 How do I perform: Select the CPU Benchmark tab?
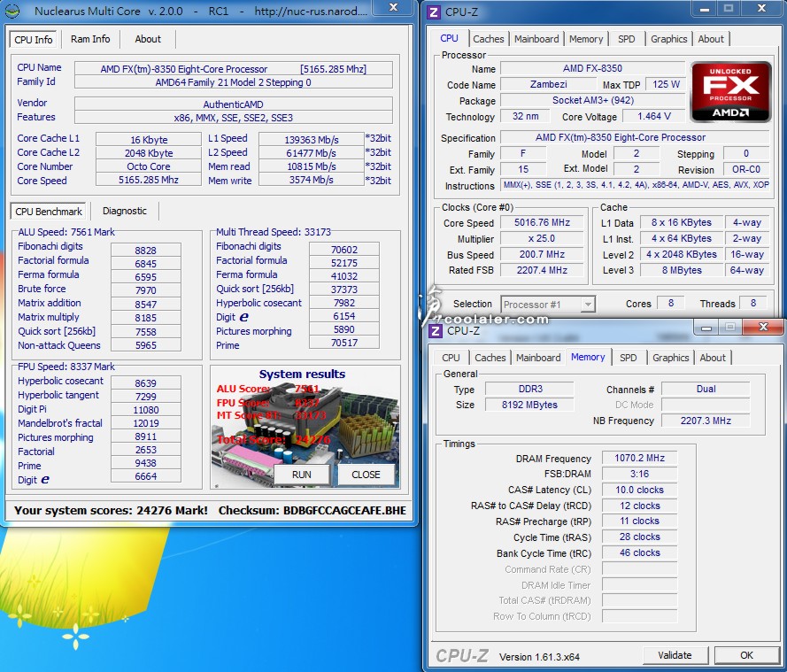click(x=49, y=212)
